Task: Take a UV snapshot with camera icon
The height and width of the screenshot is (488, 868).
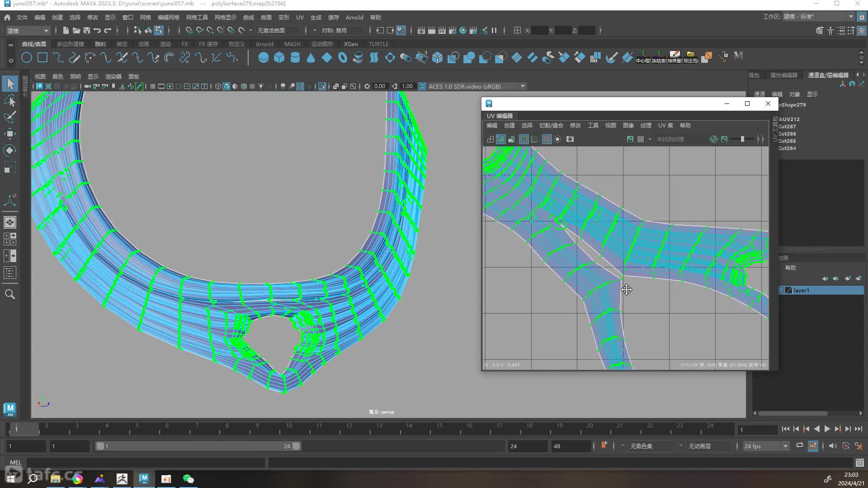Action: (x=570, y=139)
